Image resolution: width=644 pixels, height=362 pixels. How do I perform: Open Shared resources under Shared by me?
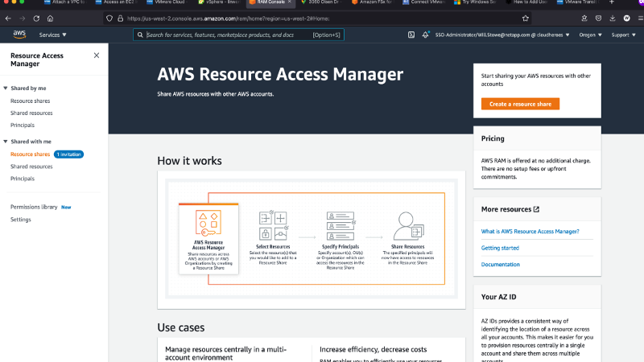coord(31,113)
